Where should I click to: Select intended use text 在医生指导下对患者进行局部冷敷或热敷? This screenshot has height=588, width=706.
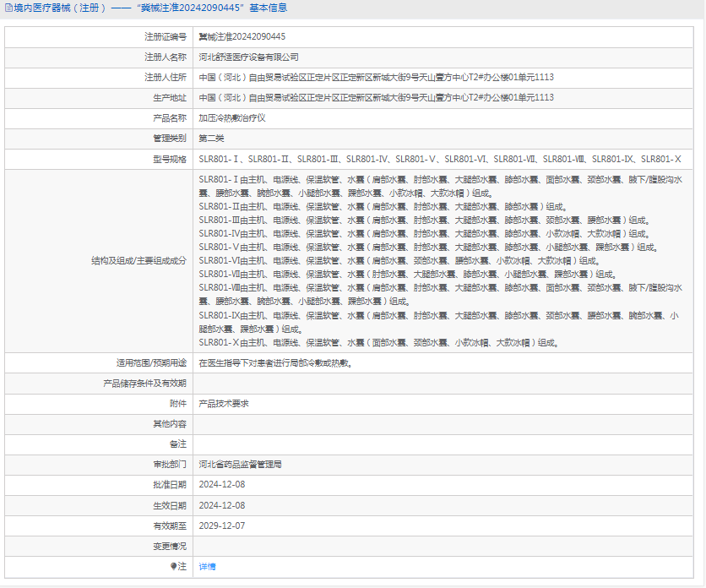(x=275, y=363)
